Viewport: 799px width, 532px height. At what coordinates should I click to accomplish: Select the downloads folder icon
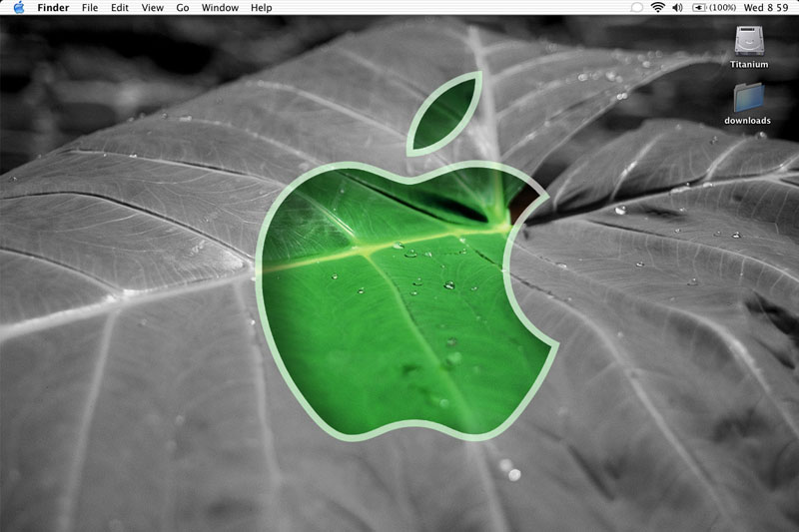pos(748,98)
